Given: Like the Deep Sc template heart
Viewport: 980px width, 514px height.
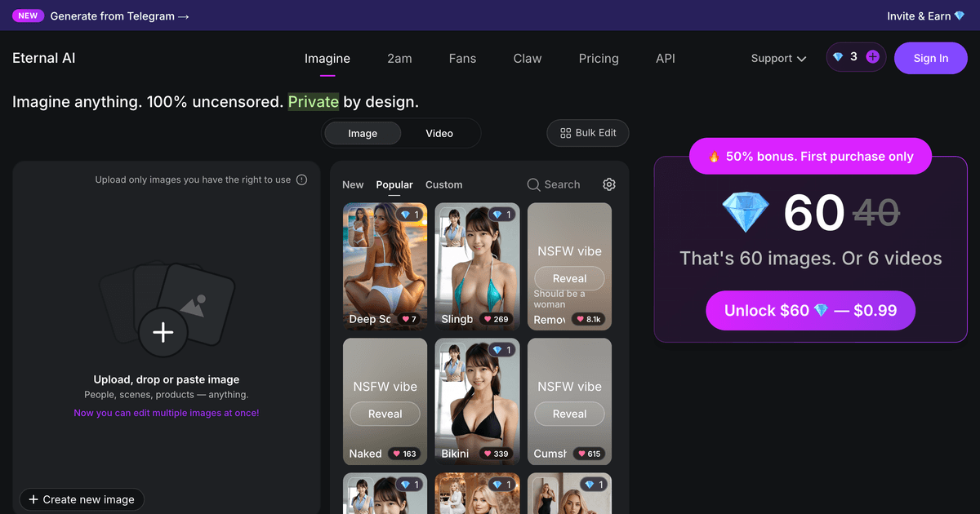Looking at the screenshot, I should click(x=408, y=319).
